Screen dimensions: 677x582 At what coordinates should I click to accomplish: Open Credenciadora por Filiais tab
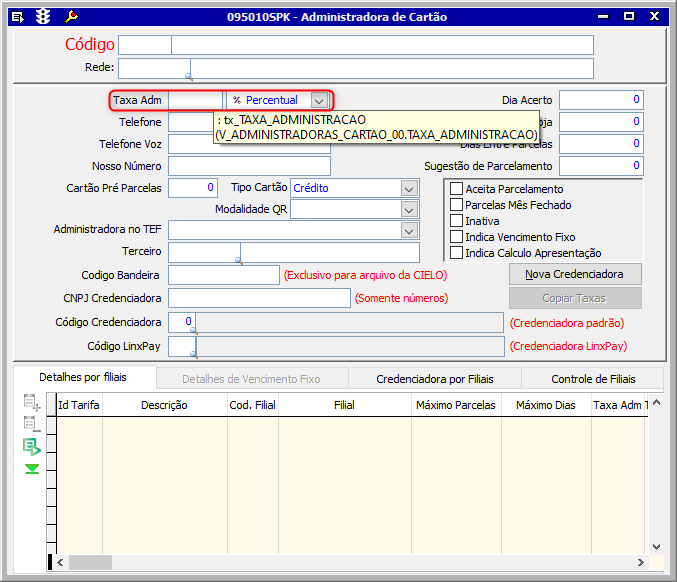(435, 379)
